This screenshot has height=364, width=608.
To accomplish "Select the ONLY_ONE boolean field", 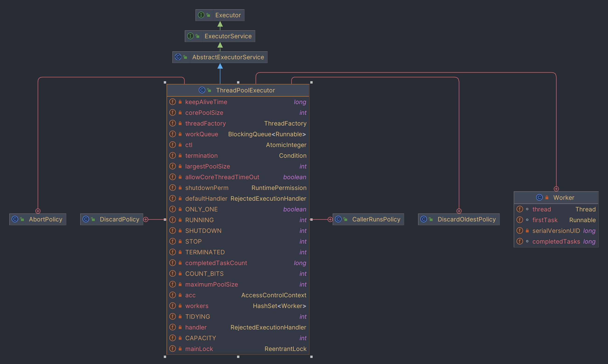I will click(238, 209).
